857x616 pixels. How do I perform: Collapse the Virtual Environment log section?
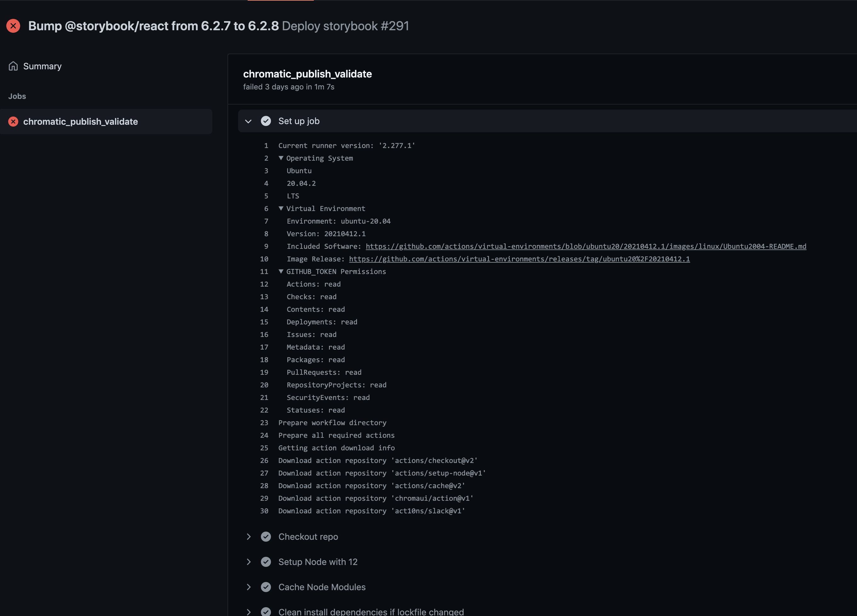(281, 208)
